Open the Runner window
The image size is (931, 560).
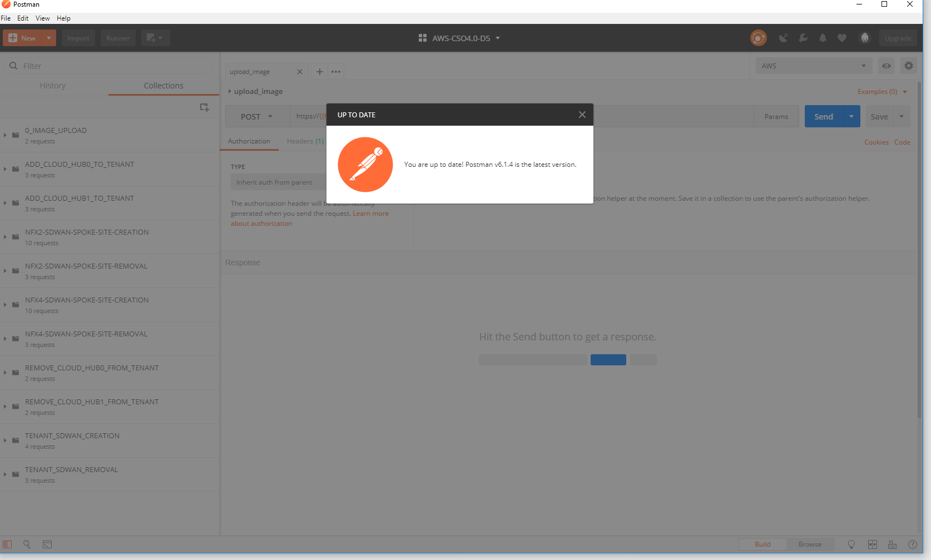[117, 38]
